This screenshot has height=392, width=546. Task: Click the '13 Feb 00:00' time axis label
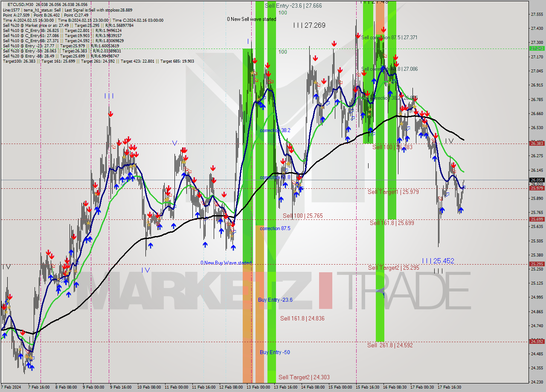[258, 387]
